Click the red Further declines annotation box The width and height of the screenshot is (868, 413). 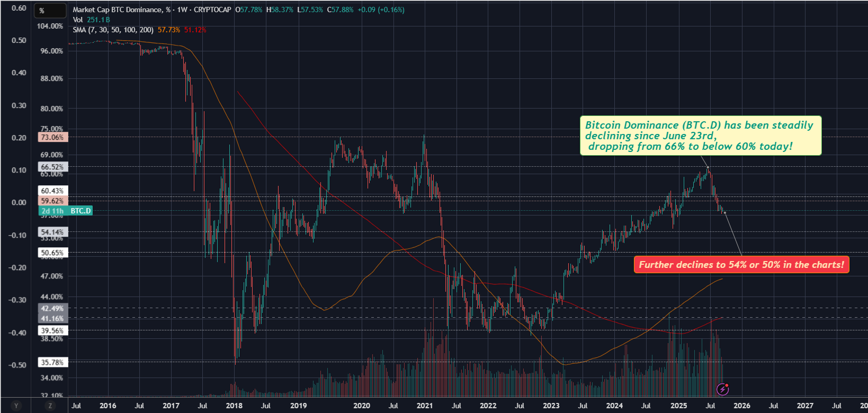741,265
